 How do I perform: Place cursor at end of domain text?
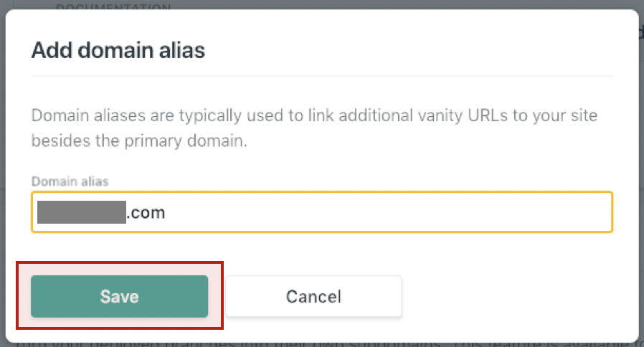pyautogui.click(x=166, y=212)
